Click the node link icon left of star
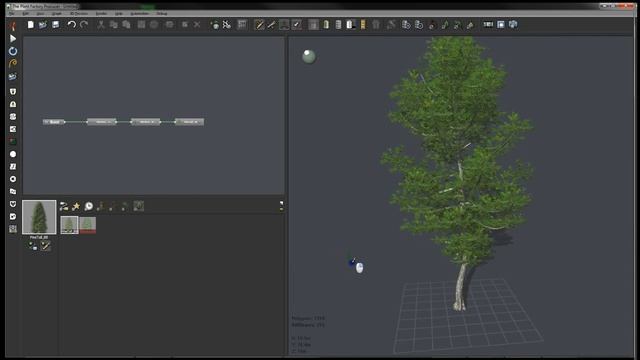The width and height of the screenshot is (640, 360). coord(64,206)
